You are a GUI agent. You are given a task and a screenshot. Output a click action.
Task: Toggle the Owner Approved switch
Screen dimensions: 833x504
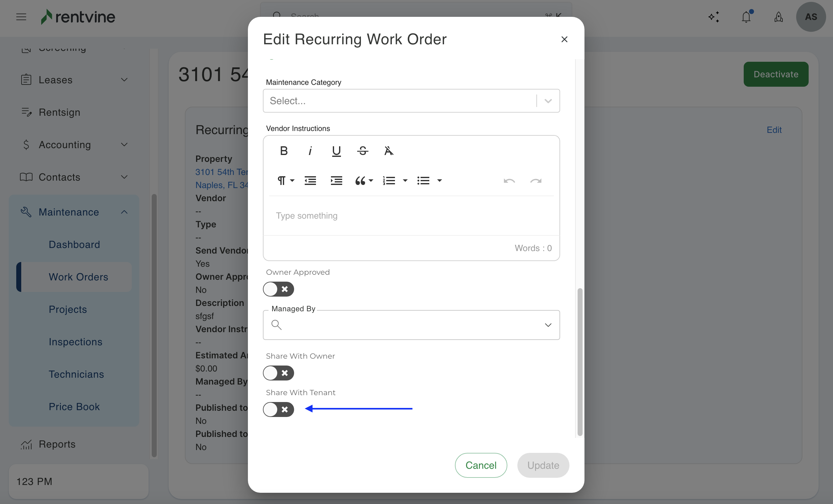pos(278,289)
